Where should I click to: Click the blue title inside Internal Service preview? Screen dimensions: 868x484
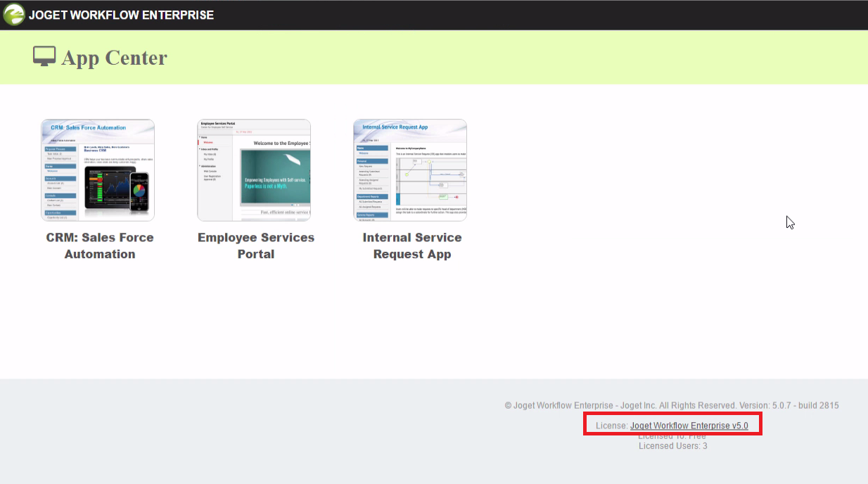tap(395, 128)
